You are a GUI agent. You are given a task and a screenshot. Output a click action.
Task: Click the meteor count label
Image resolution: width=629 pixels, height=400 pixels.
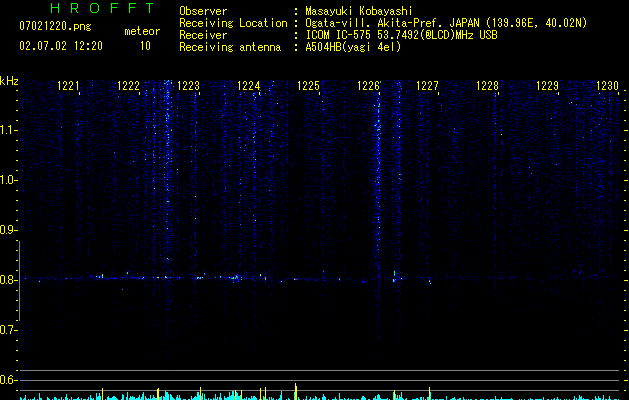pyautogui.click(x=142, y=31)
